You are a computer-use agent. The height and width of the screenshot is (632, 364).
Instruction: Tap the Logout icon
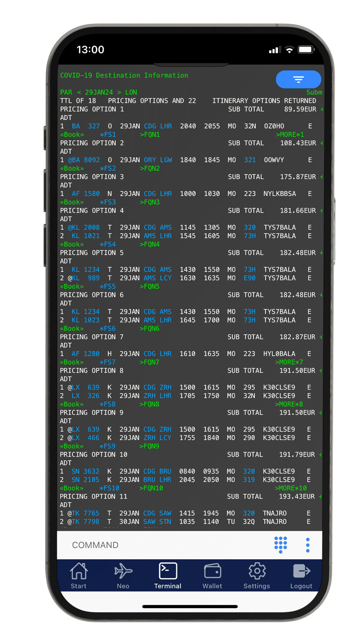(x=301, y=576)
